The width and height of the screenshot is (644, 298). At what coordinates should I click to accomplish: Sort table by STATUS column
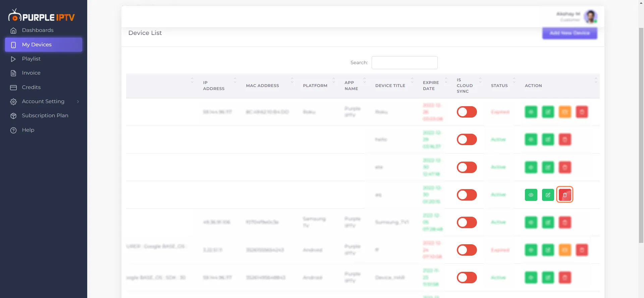coord(503,86)
